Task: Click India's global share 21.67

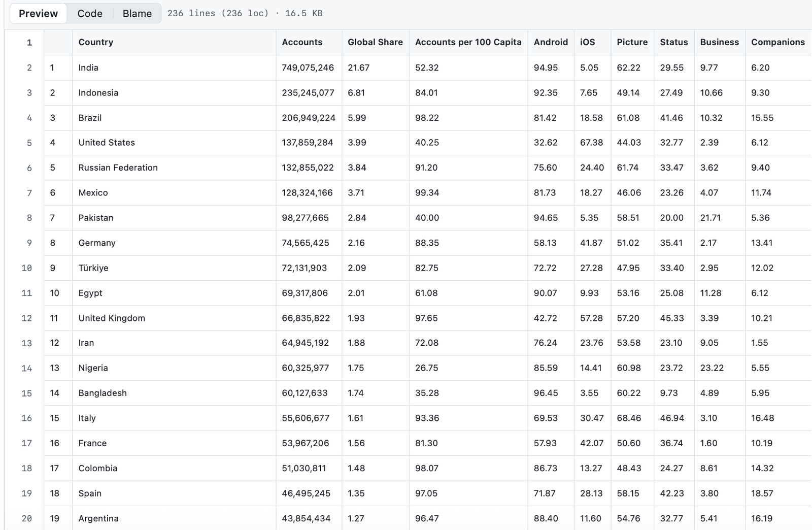Action: [x=358, y=68]
